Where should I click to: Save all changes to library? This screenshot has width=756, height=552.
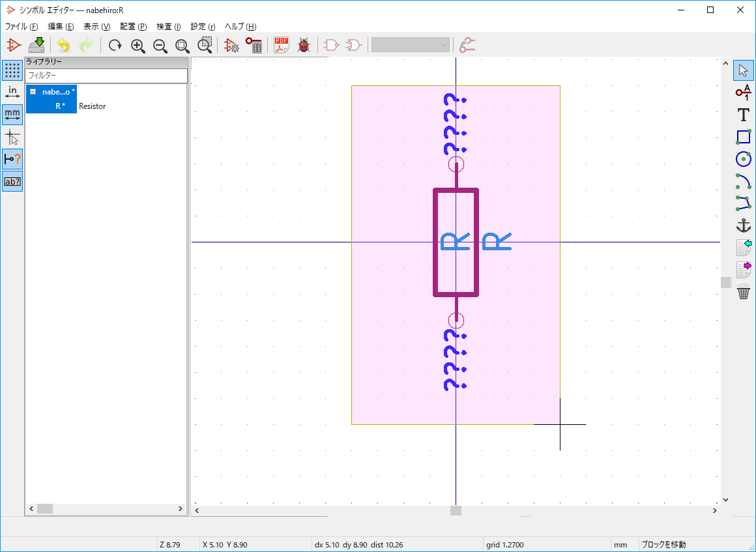[36, 46]
